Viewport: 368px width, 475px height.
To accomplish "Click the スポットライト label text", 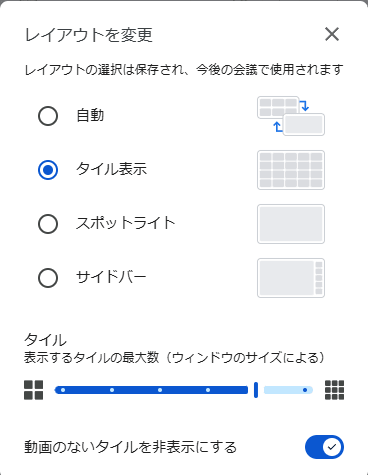I will pyautogui.click(x=126, y=223).
